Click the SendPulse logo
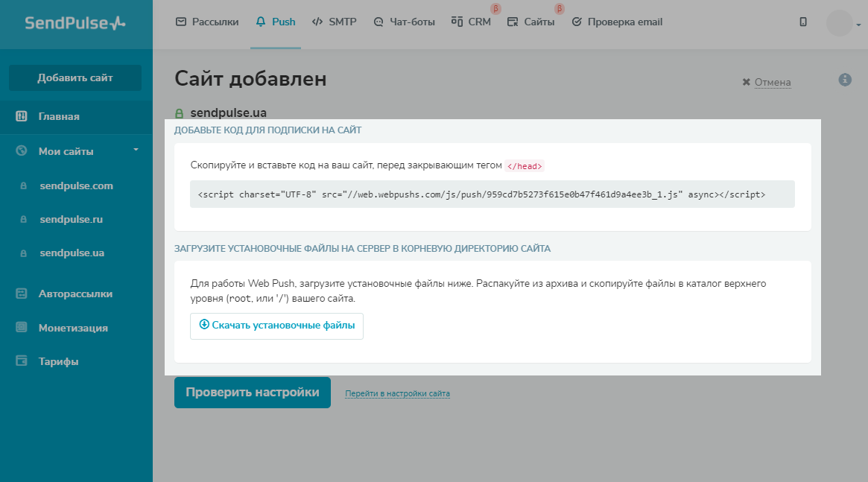This screenshot has width=868, height=482. 75,23
